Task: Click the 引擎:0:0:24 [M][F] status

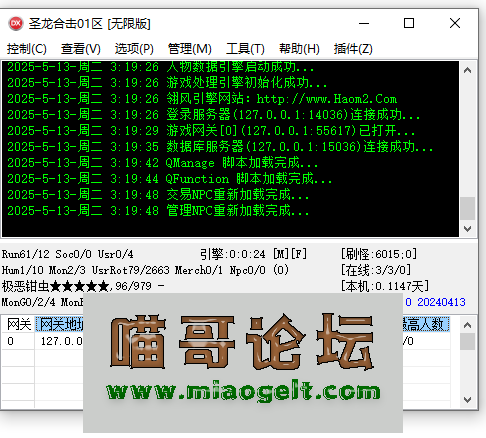Action: coord(253,254)
